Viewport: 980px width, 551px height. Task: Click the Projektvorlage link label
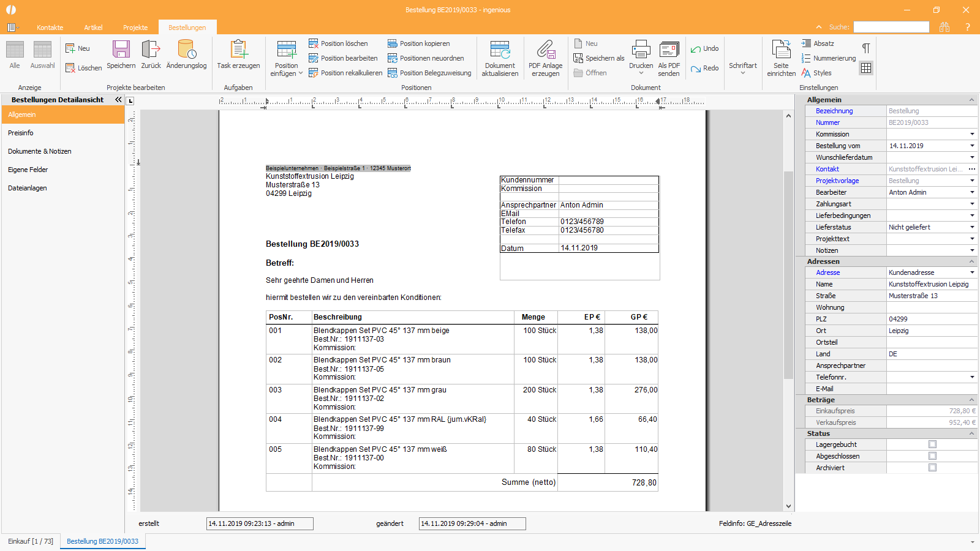(x=837, y=181)
